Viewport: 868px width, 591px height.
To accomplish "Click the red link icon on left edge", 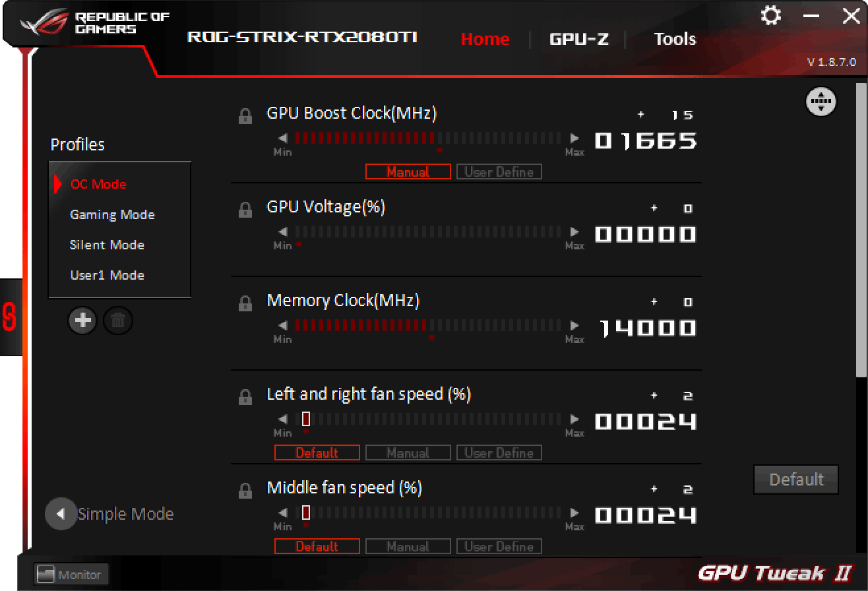I will 9,317.
